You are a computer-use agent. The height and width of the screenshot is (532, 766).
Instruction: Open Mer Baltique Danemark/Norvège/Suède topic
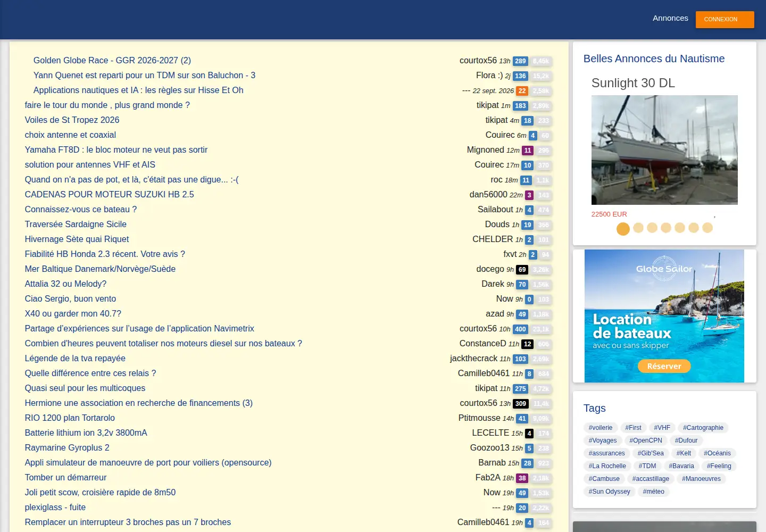pos(100,269)
